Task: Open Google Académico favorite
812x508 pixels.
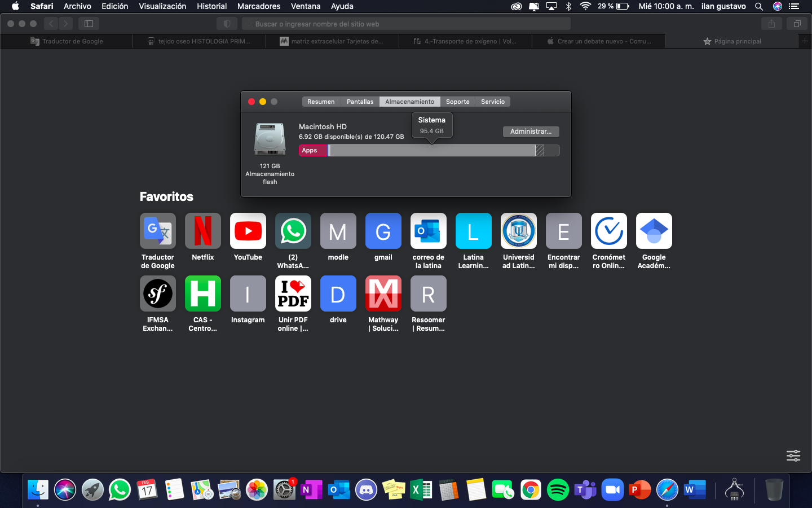Action: point(654,231)
